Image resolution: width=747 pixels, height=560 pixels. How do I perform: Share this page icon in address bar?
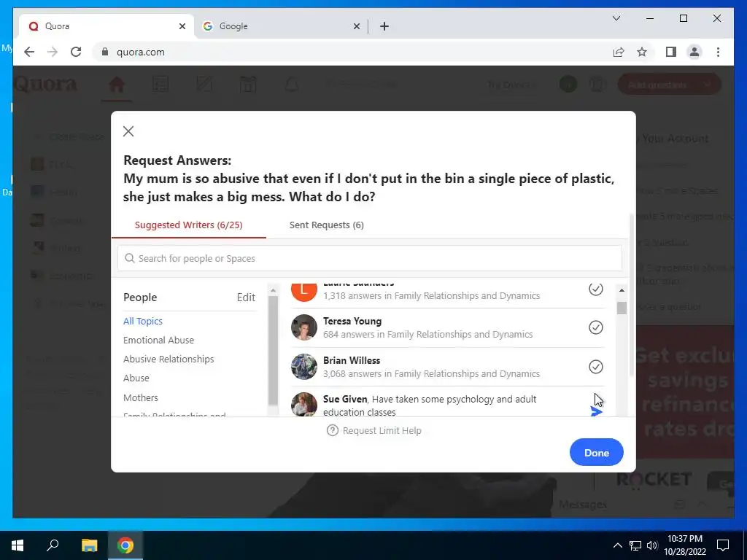pyautogui.click(x=619, y=52)
